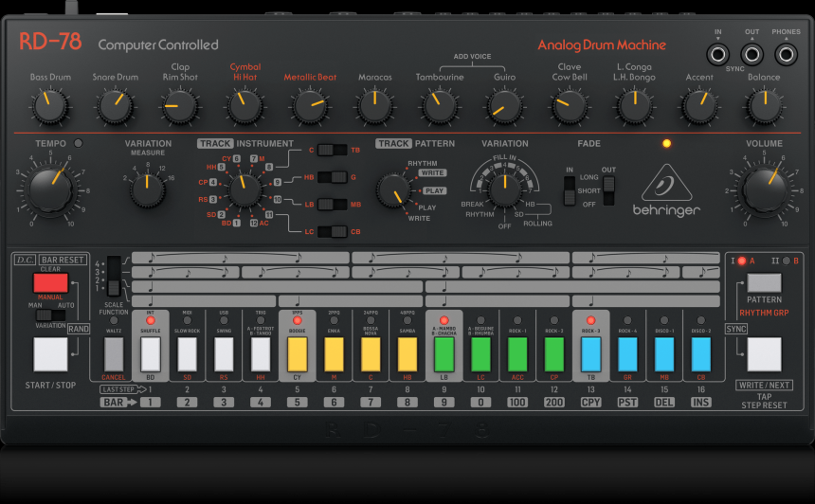Click step 4 HH button
Image resolution: width=815 pixels, height=504 pixels.
click(261, 354)
